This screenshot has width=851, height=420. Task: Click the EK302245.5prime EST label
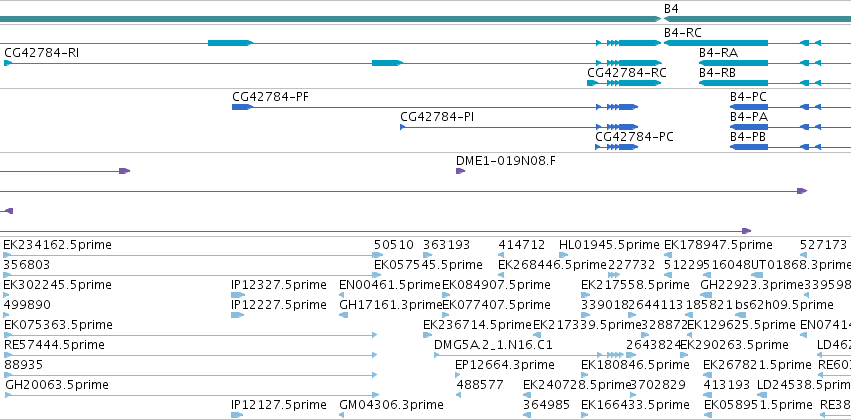(x=58, y=285)
